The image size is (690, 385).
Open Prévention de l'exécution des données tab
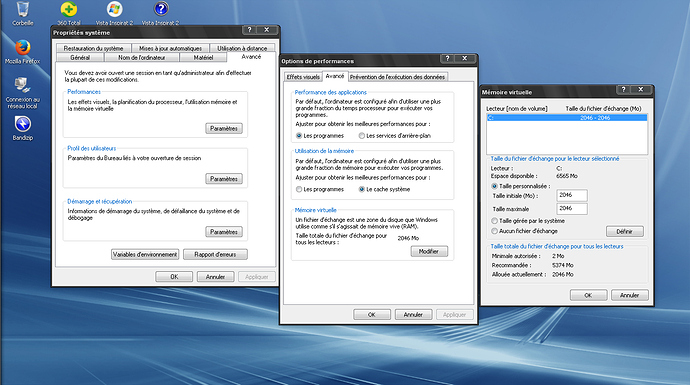tap(398, 77)
